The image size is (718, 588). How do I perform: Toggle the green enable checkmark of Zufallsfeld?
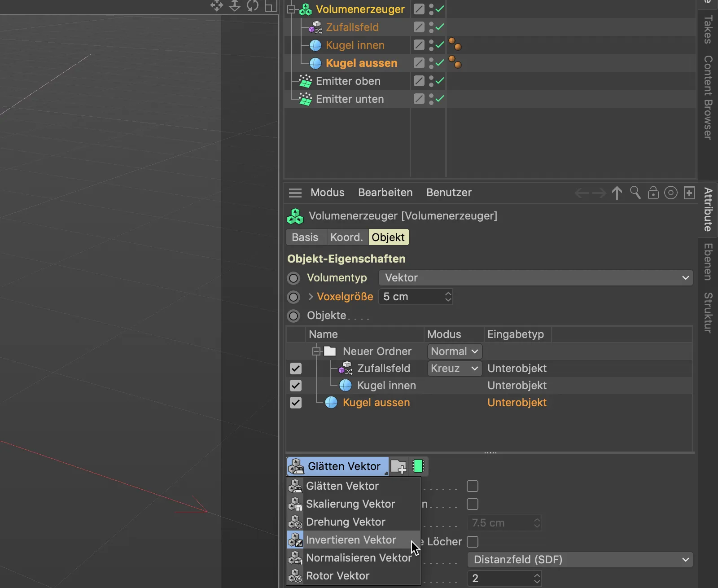click(440, 27)
